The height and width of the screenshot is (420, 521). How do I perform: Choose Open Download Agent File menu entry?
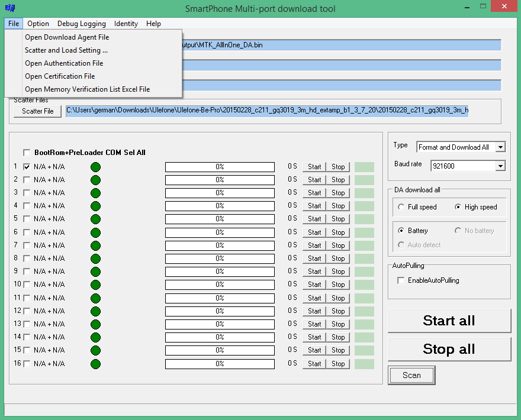[x=67, y=37]
